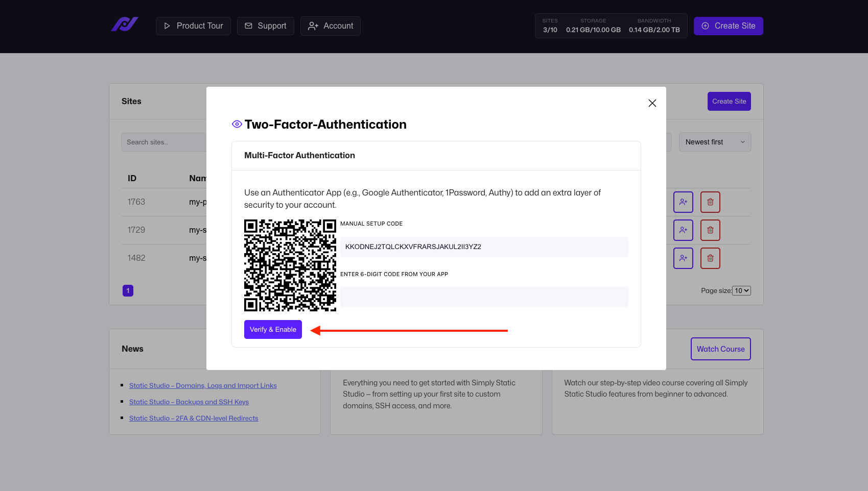Open the Account menu
This screenshot has width=868, height=491.
click(331, 26)
